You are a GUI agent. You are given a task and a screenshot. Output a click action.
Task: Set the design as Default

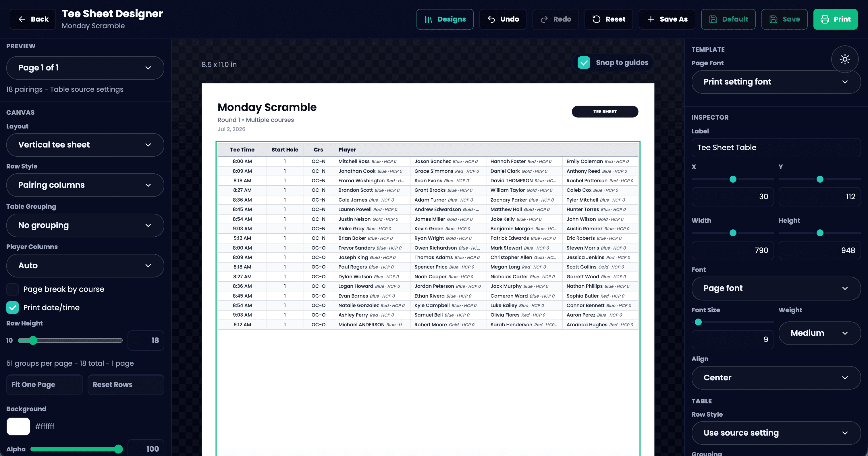tap(728, 19)
